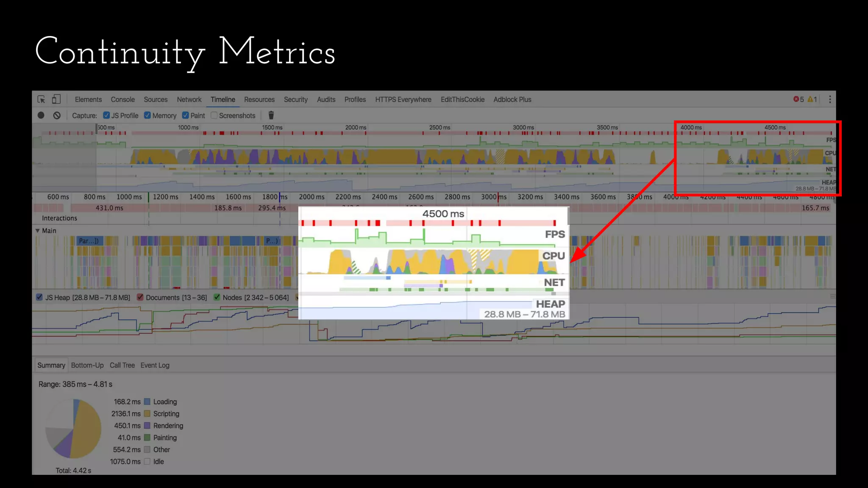Viewport: 868px width, 488px height.
Task: Click the 2500 ms overview ruler mark
Action: (440, 128)
